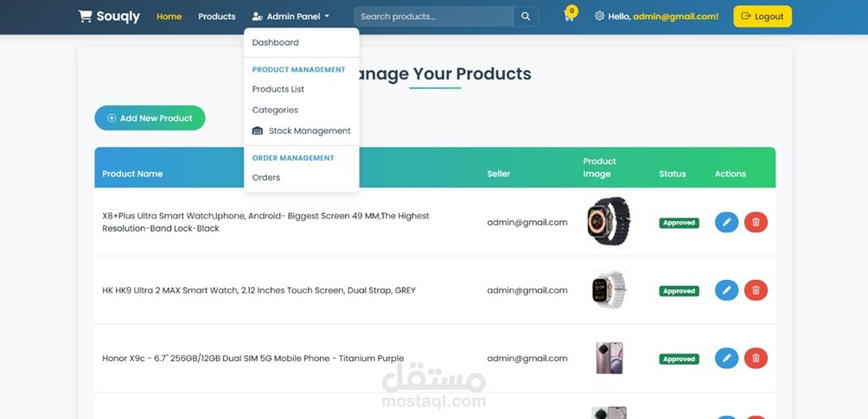
Task: Click the PRODUCT MANAGEMENT section header
Action: coord(299,70)
